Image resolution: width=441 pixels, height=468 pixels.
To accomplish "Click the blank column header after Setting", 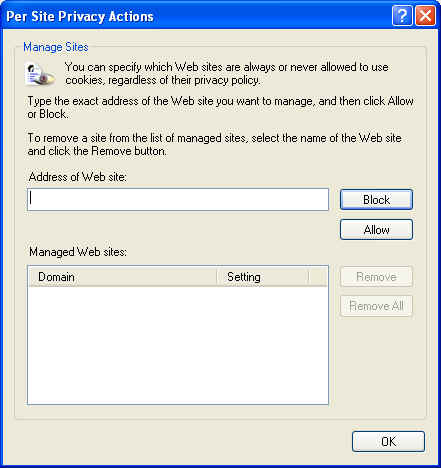I will click(x=318, y=277).
